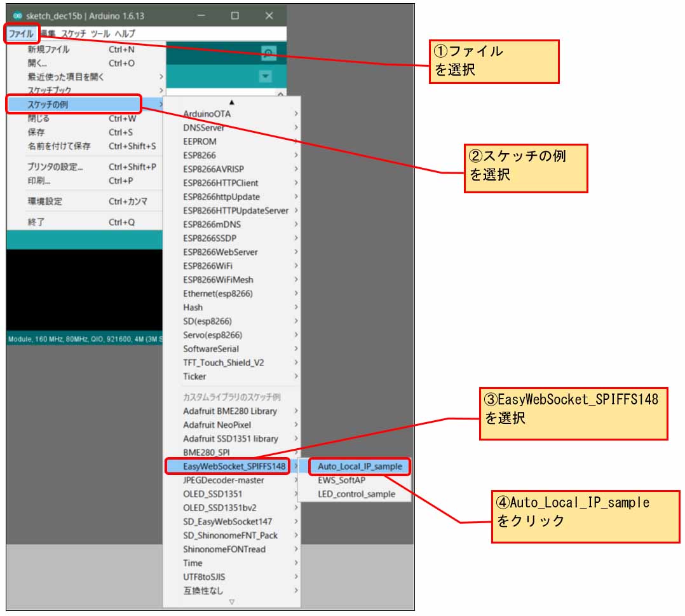Choose 名前を付けて保存 entry
685x616 pixels.
pos(86,146)
